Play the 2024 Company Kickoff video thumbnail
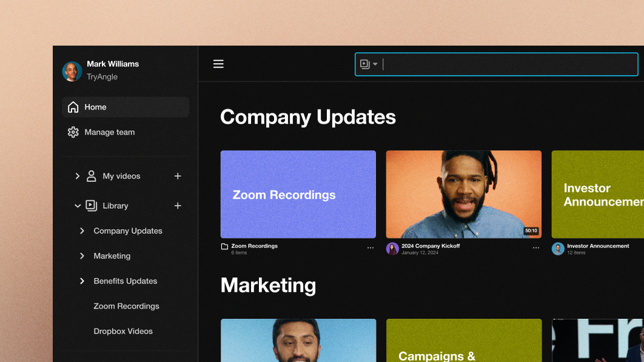Image resolution: width=644 pixels, height=362 pixels. (464, 195)
